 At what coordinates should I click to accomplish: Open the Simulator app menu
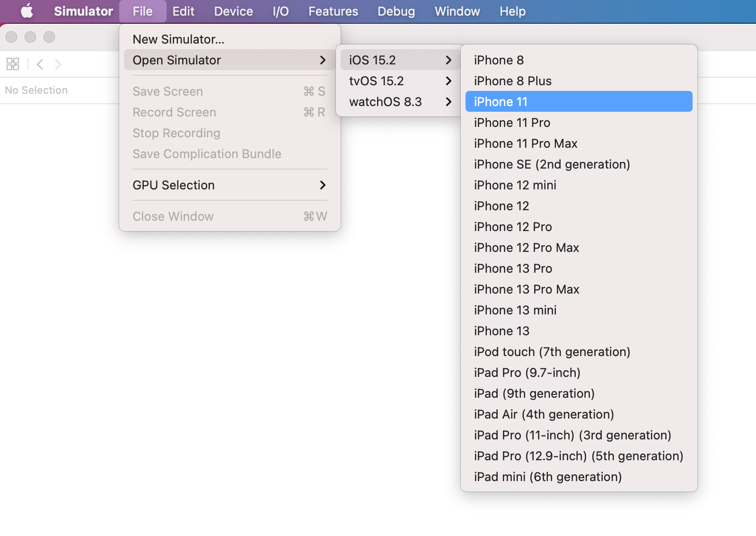83,11
